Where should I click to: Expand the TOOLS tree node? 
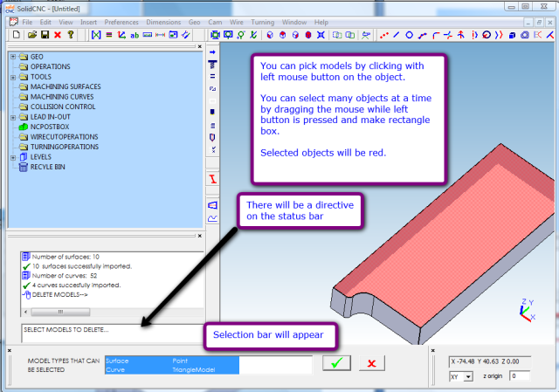12,77
